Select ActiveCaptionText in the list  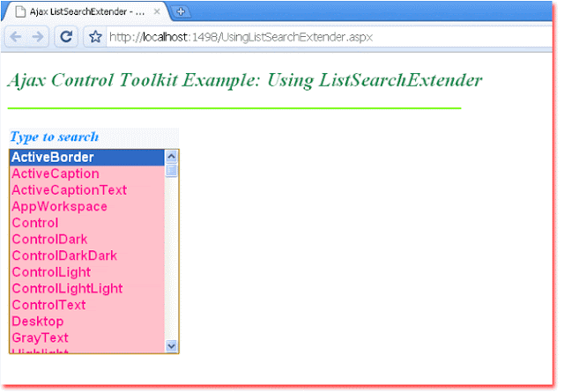pos(87,190)
